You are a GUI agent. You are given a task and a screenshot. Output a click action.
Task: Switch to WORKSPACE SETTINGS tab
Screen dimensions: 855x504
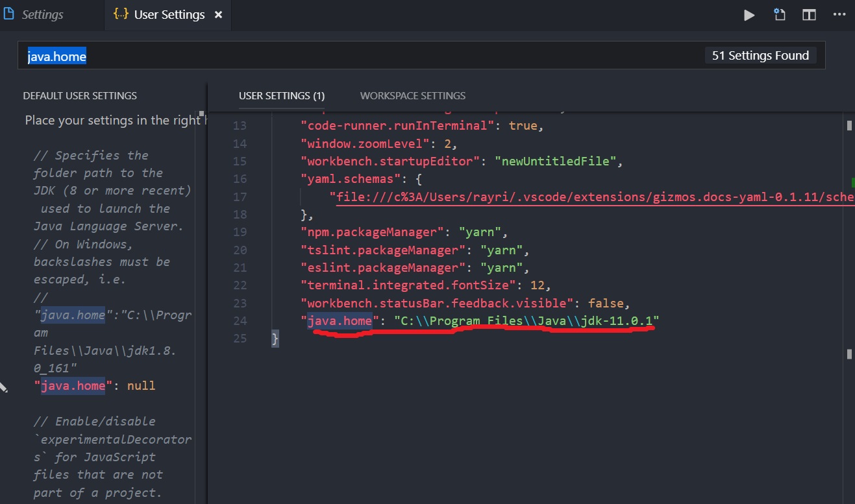click(x=413, y=95)
